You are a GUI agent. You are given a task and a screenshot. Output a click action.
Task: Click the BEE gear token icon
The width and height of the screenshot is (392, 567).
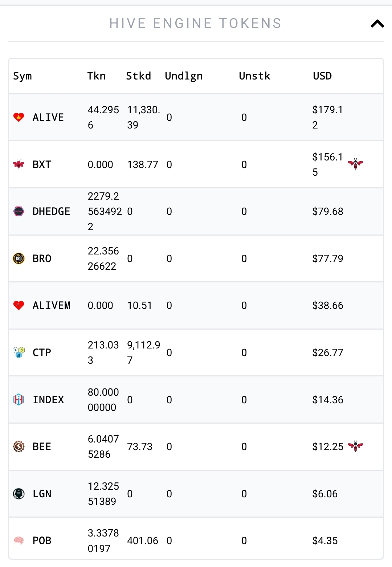(19, 446)
